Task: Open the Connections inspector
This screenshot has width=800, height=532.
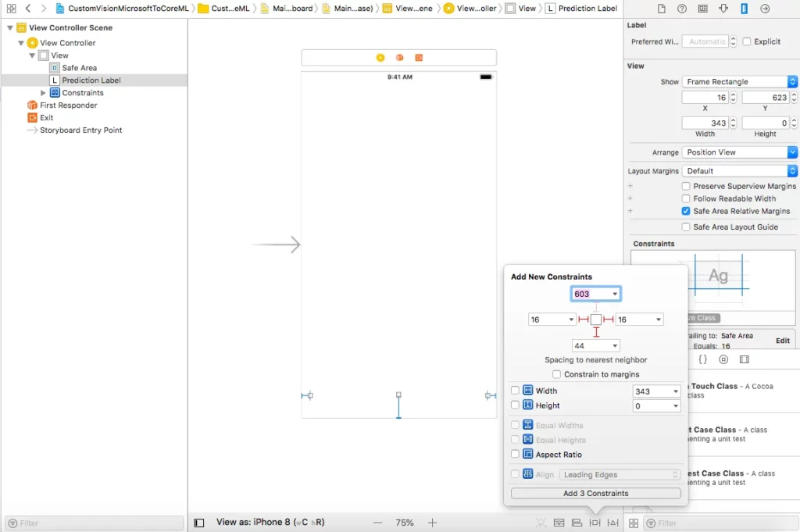Action: [765, 9]
